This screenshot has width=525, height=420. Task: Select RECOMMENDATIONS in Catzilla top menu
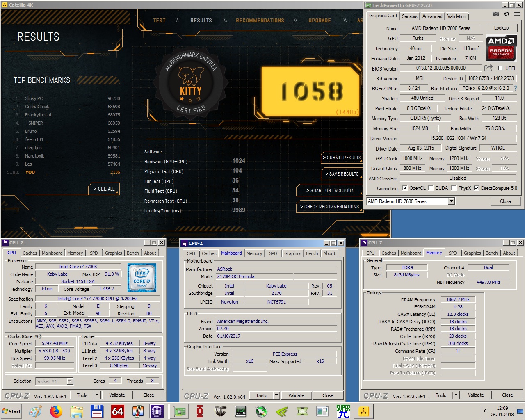tap(260, 21)
